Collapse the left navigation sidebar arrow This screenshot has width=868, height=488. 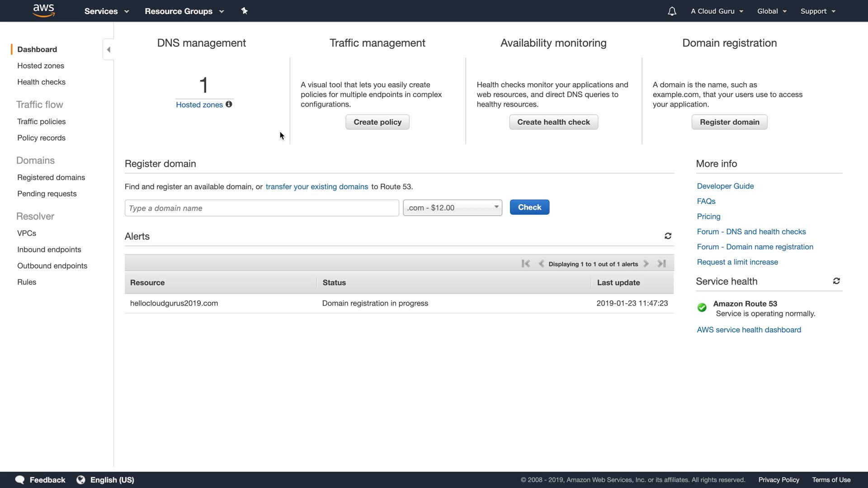(108, 50)
